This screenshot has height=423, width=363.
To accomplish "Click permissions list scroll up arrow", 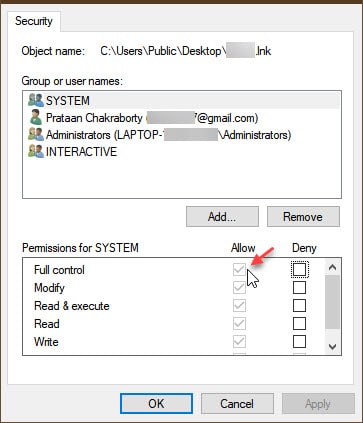I will (332, 267).
